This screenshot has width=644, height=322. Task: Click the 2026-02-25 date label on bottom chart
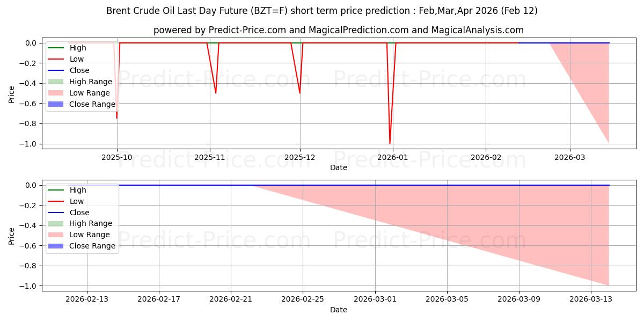[x=303, y=299]
